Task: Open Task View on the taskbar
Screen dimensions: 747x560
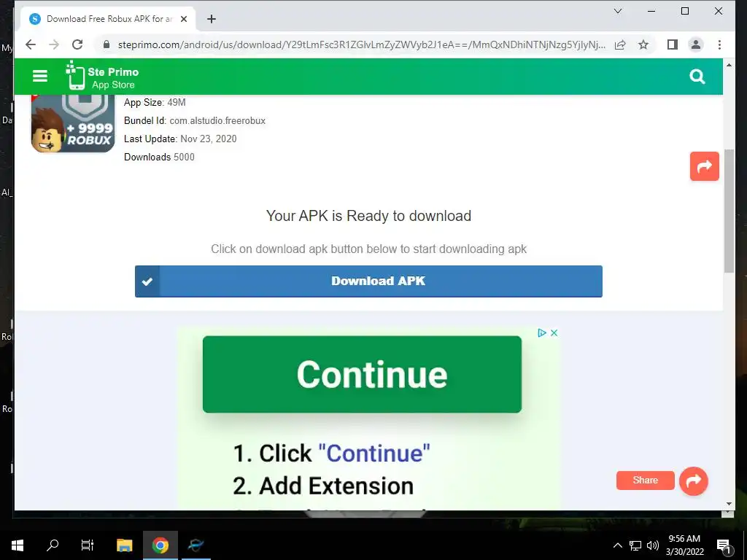Action: (88, 545)
